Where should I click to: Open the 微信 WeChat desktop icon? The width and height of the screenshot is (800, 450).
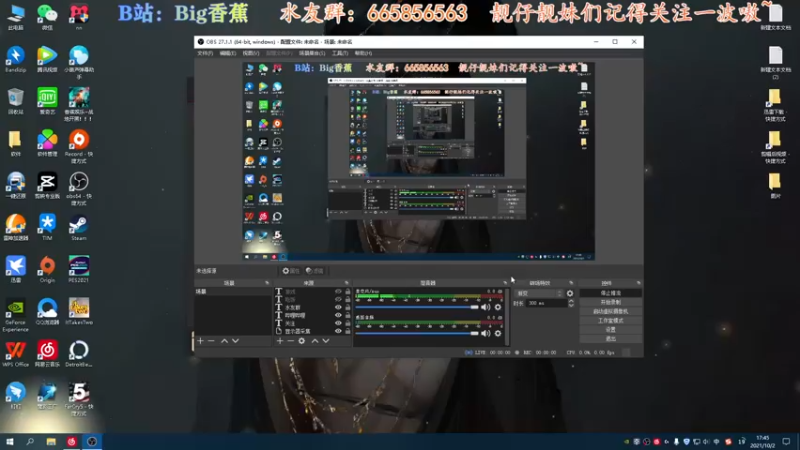click(47, 17)
